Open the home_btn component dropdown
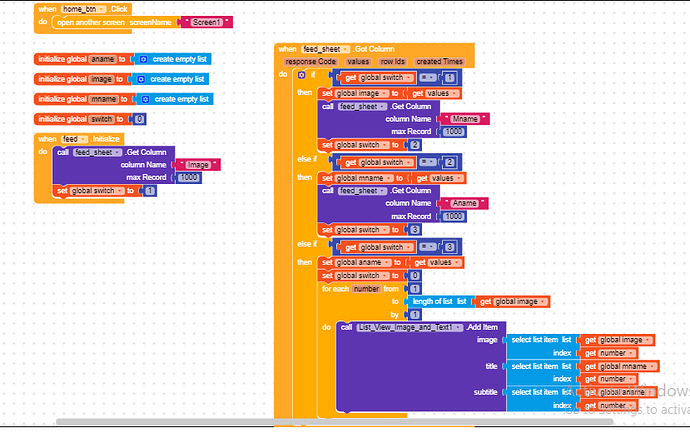 pyautogui.click(x=82, y=9)
